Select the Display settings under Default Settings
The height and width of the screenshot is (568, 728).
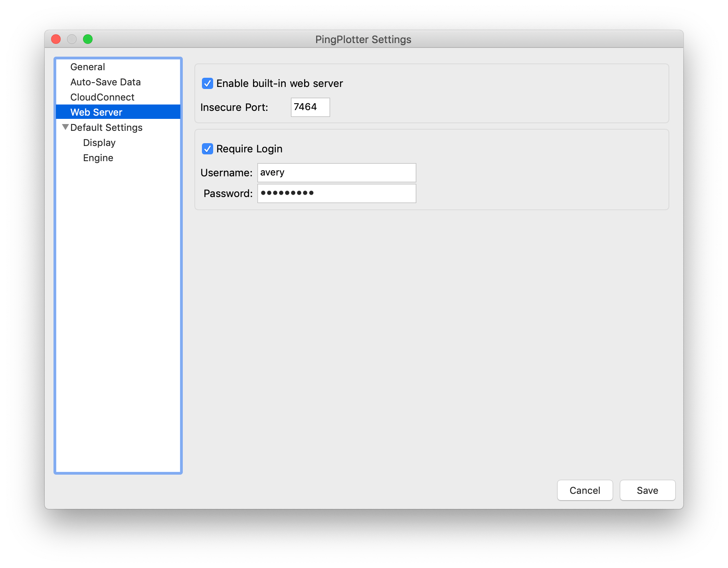pos(99,142)
